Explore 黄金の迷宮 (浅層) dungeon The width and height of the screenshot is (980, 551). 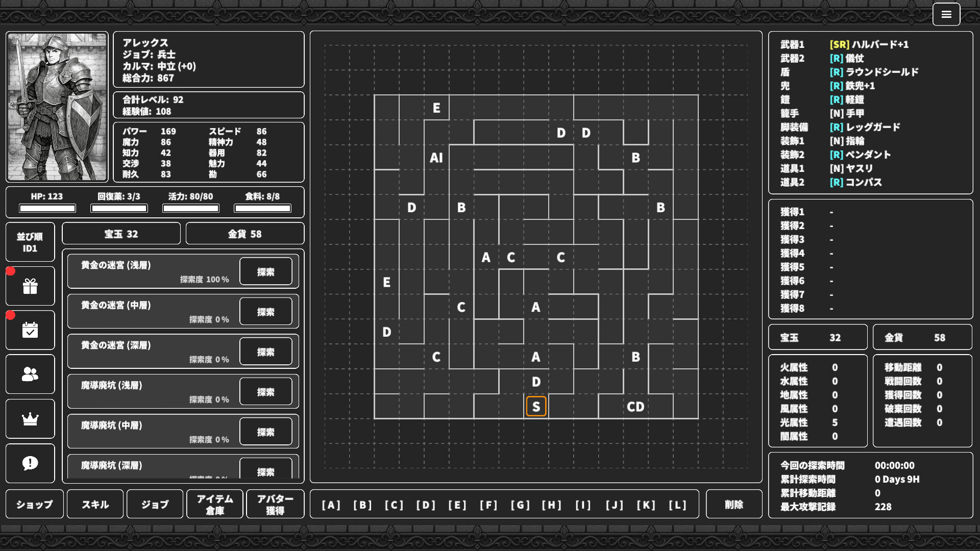(266, 271)
